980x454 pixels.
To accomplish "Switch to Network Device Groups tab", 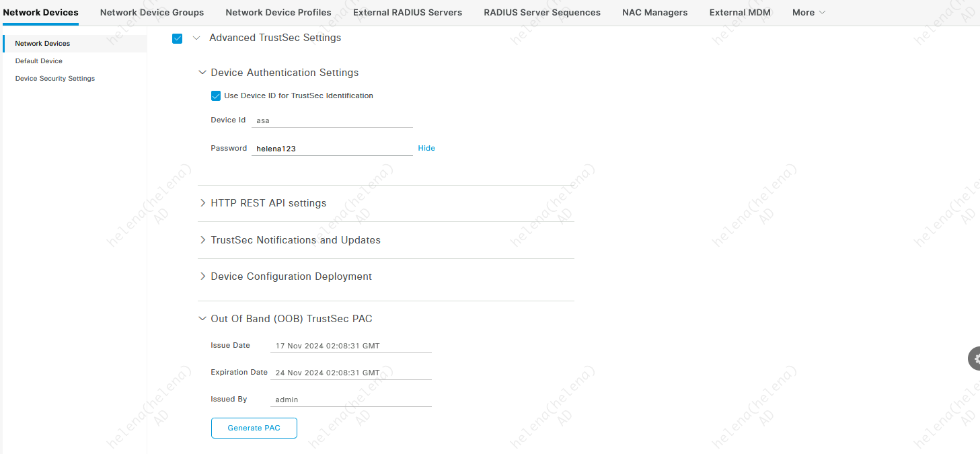I will point(152,12).
